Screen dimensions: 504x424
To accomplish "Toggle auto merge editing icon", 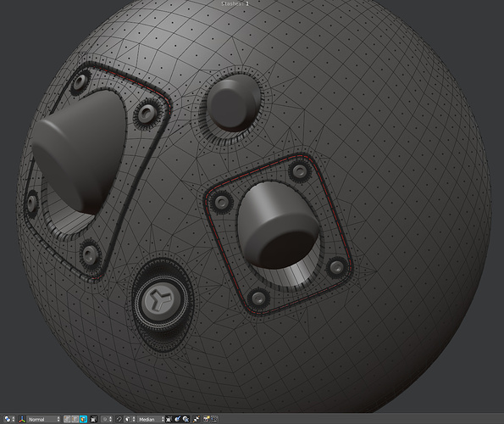I will [x=196, y=419].
